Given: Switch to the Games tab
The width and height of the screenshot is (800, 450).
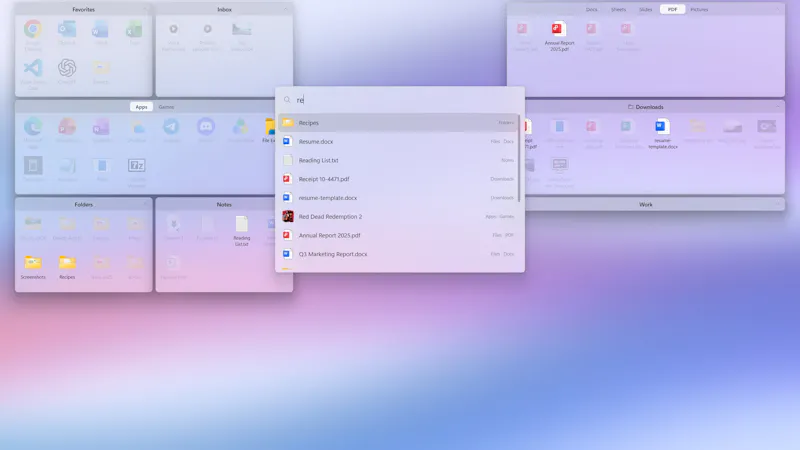Looking at the screenshot, I should click(166, 107).
